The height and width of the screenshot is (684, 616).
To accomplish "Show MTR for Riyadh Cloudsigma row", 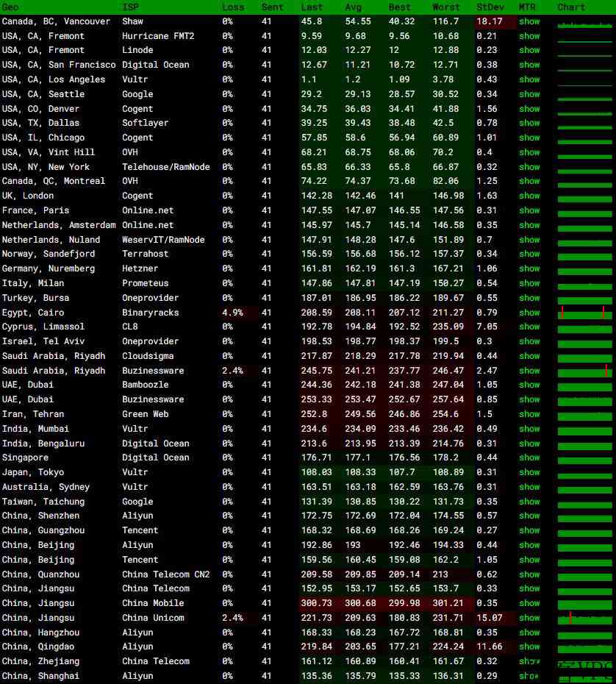I will 529,356.
